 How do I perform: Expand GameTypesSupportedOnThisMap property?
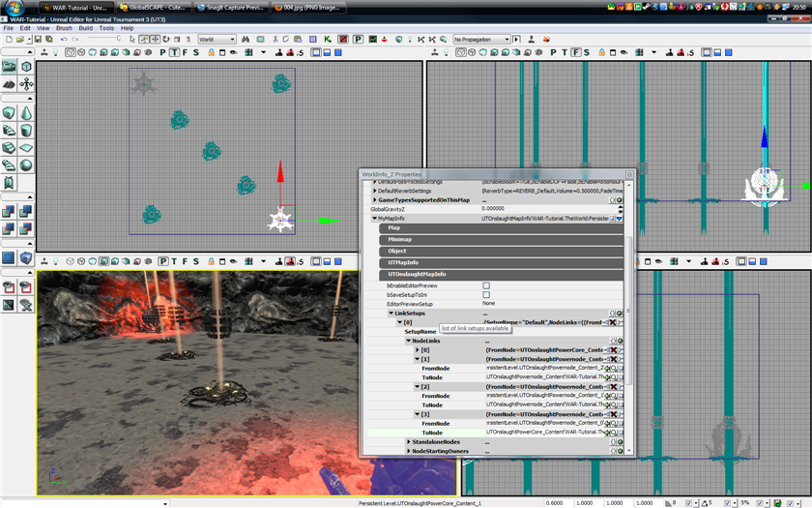point(374,200)
